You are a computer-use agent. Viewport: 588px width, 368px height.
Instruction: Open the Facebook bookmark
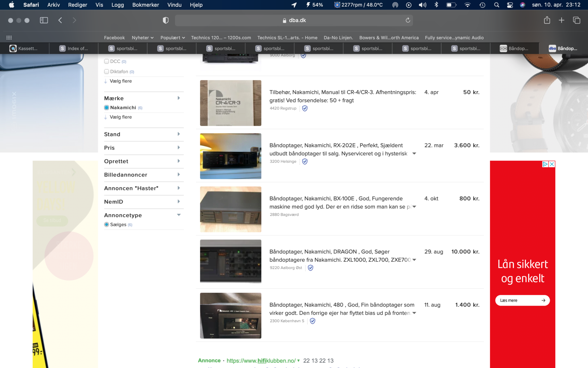(x=114, y=37)
